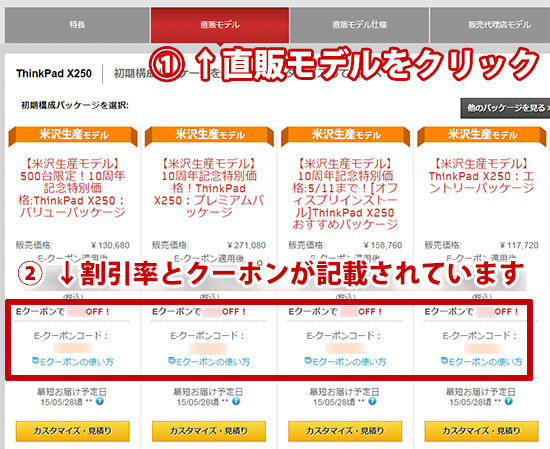This screenshot has height=449, width=550.
Task: Open バリューパッケージ 500台限定 product title
Action: [x=73, y=188]
